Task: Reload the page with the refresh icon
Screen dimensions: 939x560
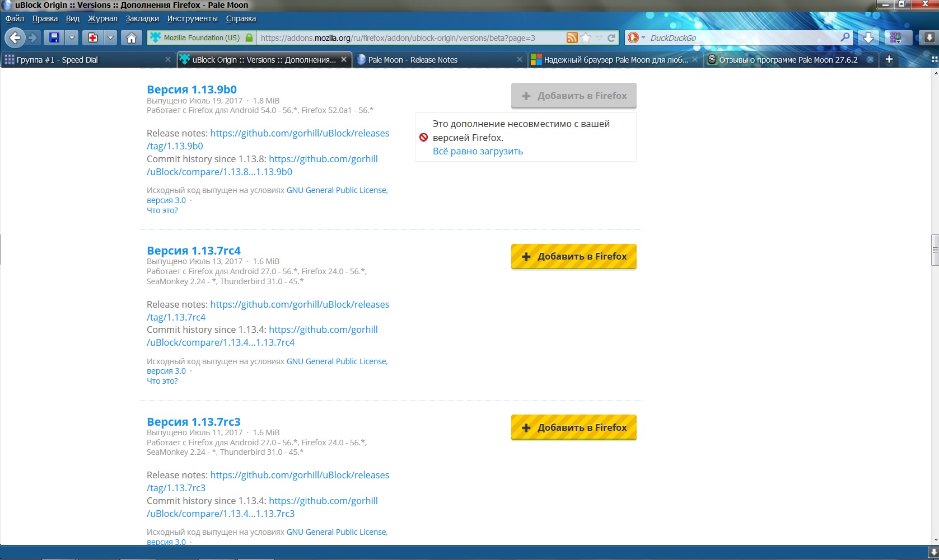Action: coord(611,37)
